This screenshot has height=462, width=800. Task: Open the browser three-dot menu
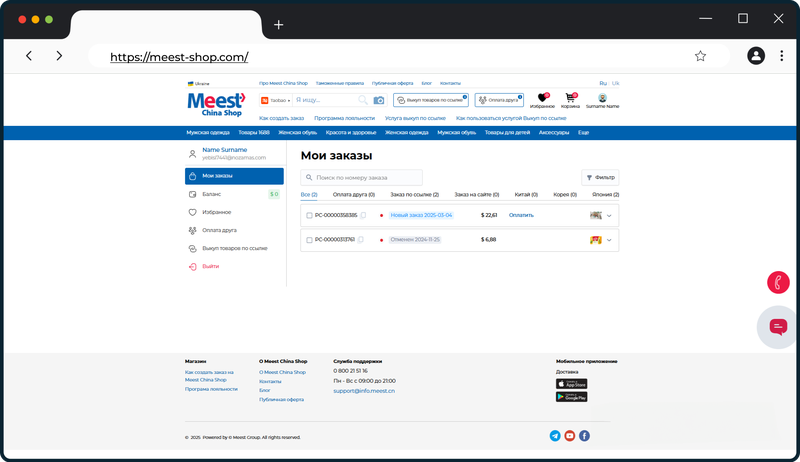(782, 56)
